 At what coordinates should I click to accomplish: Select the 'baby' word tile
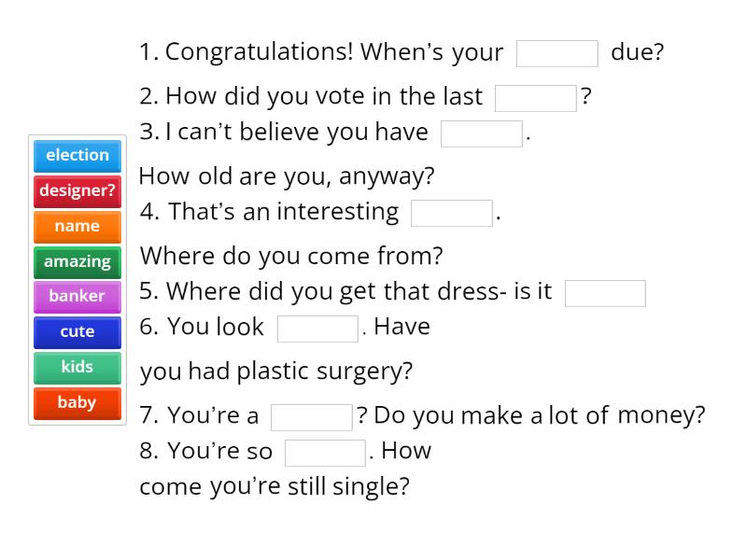point(77,403)
